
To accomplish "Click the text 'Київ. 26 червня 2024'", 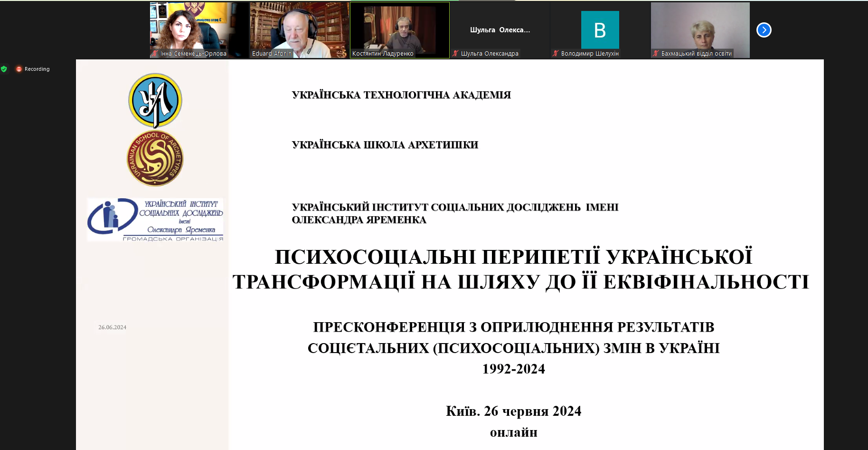I will [x=514, y=411].
